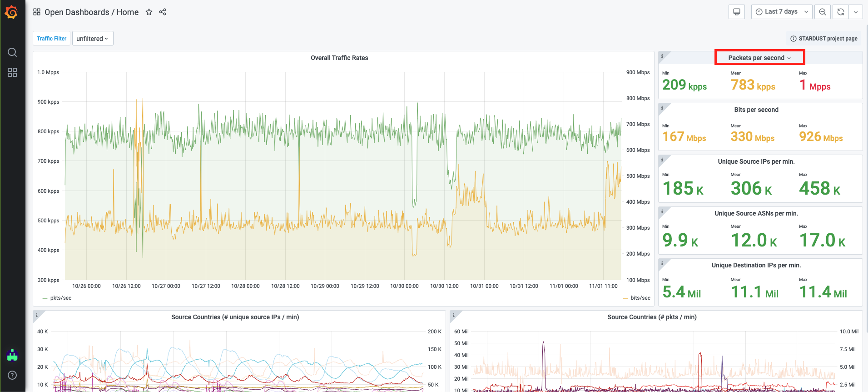
Task: Click the 10/30 12:00 label on the time axis
Action: (x=444, y=286)
